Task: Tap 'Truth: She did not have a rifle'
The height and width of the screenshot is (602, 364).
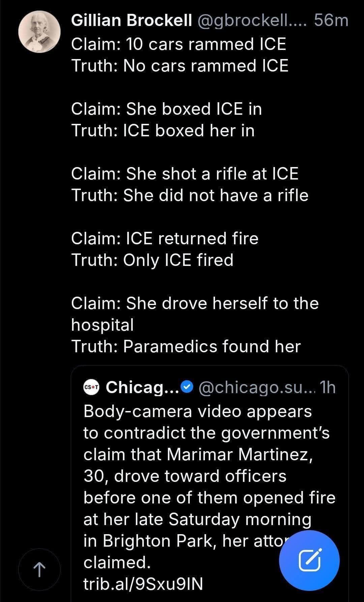Action: pyautogui.click(x=190, y=195)
